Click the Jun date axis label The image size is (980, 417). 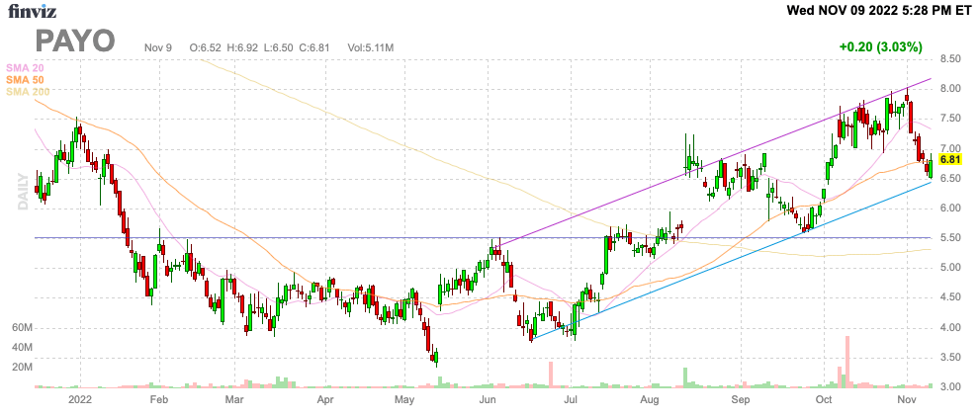coord(487,398)
